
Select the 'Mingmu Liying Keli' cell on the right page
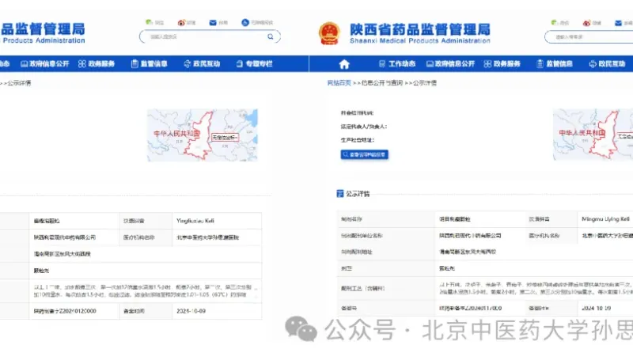(605, 219)
